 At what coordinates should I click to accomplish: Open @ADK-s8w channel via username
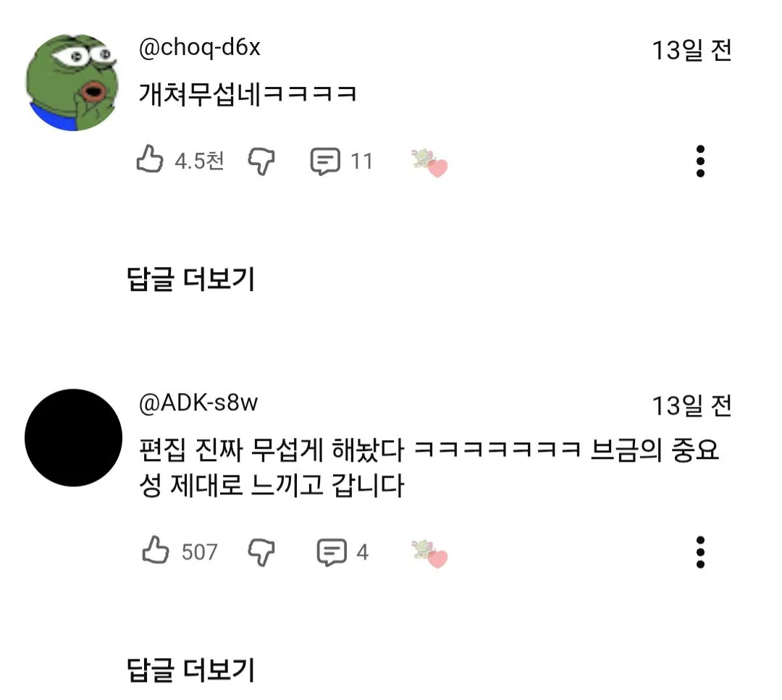198,403
